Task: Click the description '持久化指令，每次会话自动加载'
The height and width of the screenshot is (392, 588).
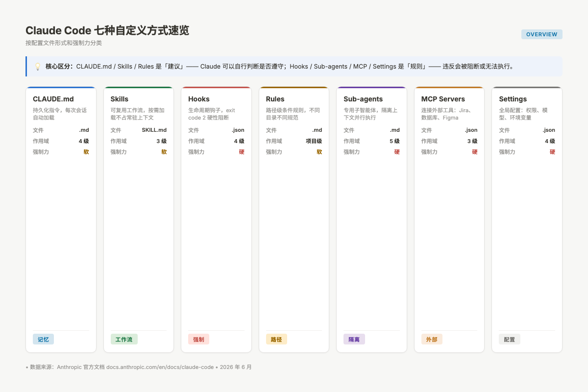Action: 60,114
